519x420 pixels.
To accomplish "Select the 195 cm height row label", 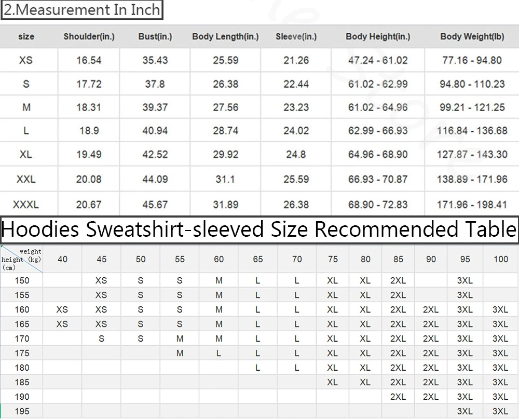I will pyautogui.click(x=22, y=411).
